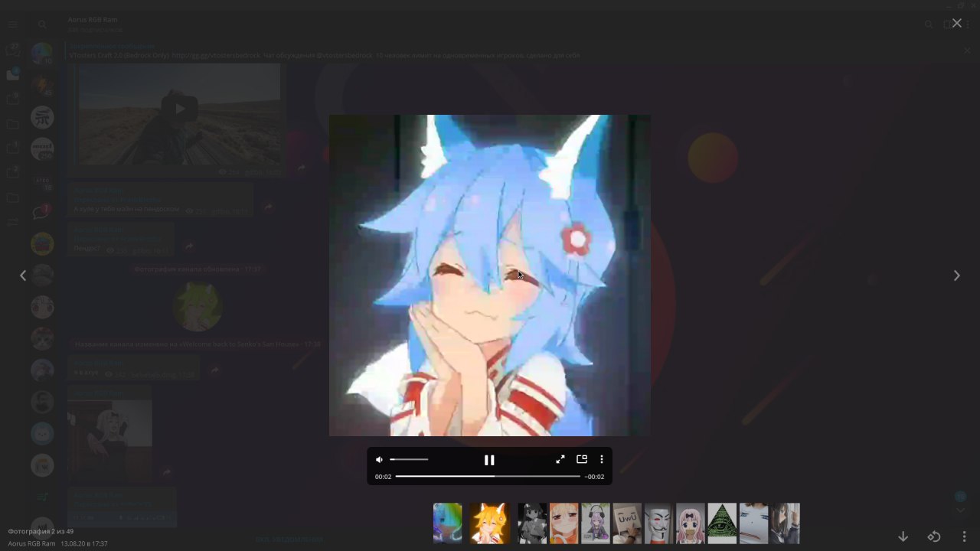Click the blue fox girl video frame
Screen dimensions: 980x551
(x=490, y=275)
